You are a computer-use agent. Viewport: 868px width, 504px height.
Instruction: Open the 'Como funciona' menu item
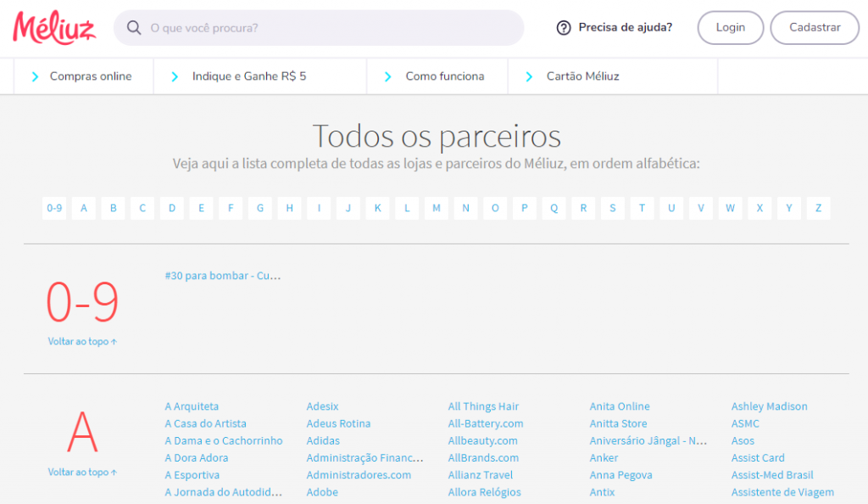pos(445,76)
